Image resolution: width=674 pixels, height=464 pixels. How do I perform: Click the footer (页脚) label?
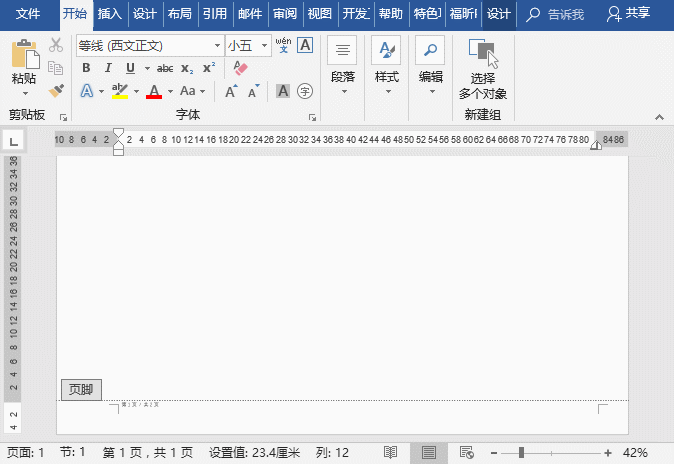(x=81, y=390)
